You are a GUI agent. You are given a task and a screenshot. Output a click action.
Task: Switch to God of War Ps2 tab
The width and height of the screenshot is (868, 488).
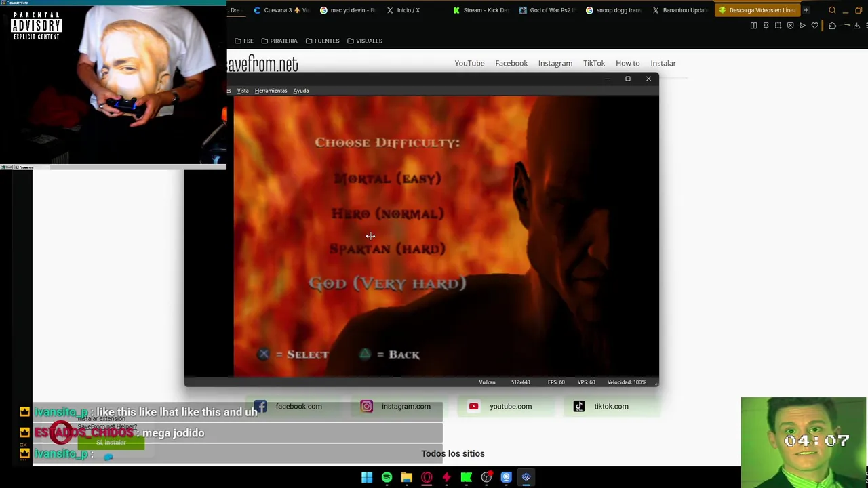(x=547, y=10)
